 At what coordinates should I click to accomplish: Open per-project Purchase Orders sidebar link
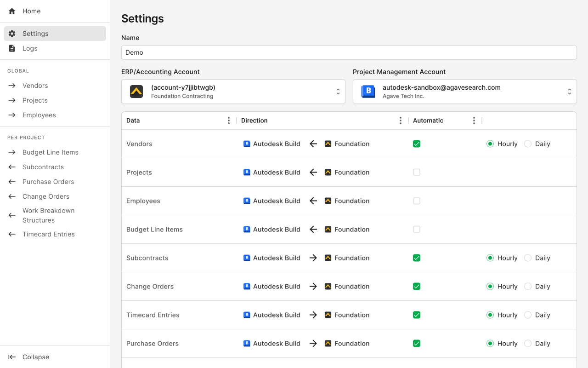(55, 182)
